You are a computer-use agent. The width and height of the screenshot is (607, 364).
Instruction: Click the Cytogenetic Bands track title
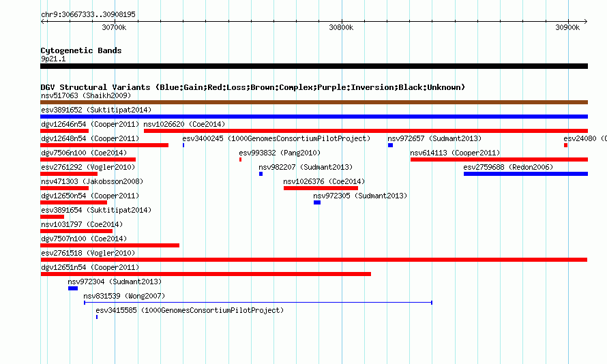pyautogui.click(x=81, y=50)
